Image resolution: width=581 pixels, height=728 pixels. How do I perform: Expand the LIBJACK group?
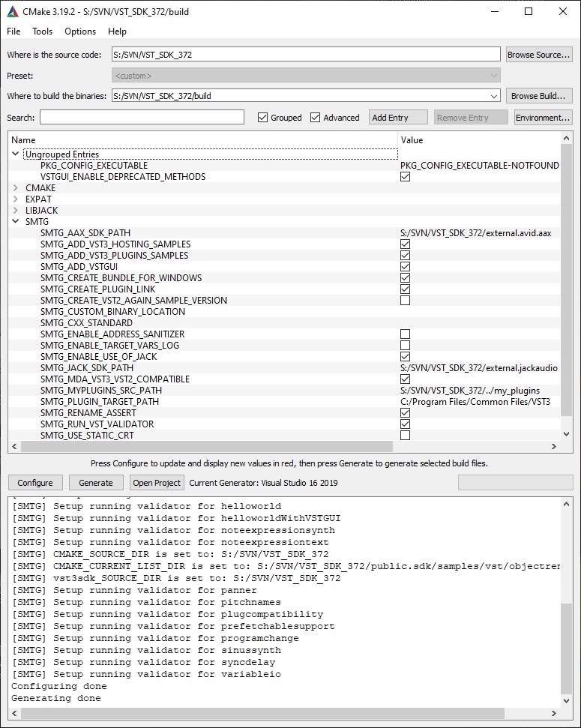[15, 210]
